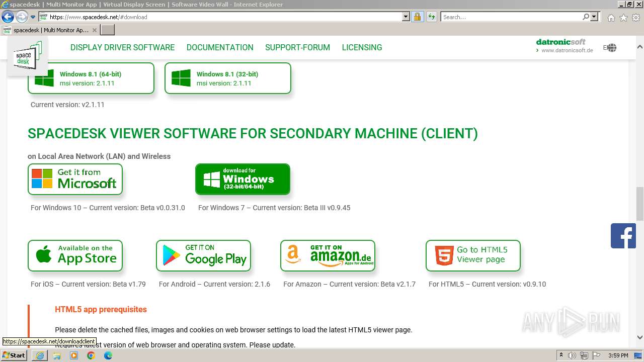Click 'For HTML5 – Current version: v0.9.10' text
This screenshot has width=644, height=362.
(487, 284)
